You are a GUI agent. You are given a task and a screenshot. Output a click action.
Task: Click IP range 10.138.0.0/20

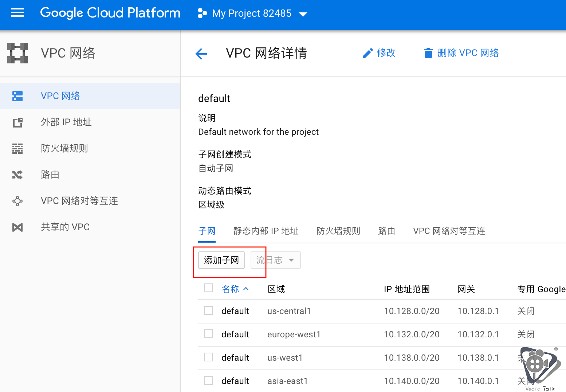coord(412,358)
